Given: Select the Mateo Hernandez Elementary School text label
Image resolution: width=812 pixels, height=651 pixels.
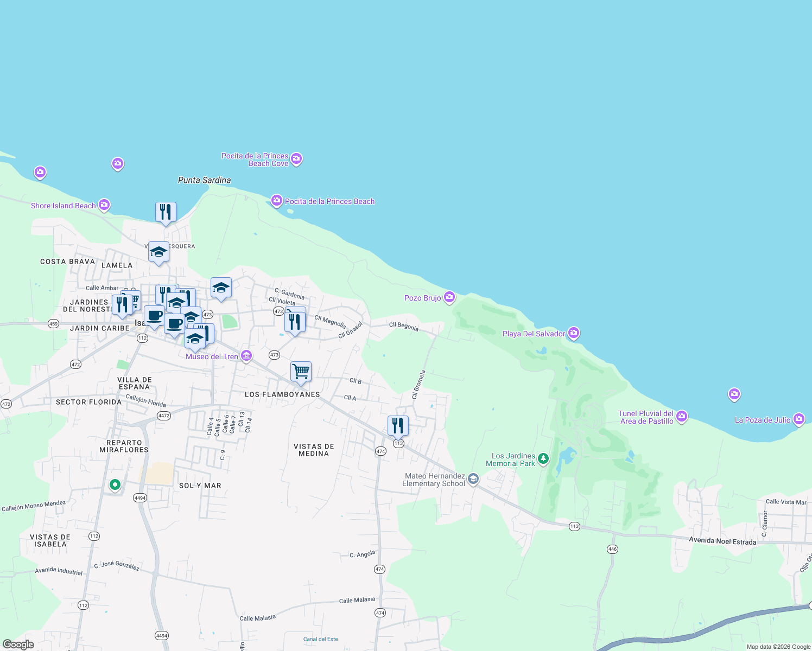Looking at the screenshot, I should [x=434, y=478].
